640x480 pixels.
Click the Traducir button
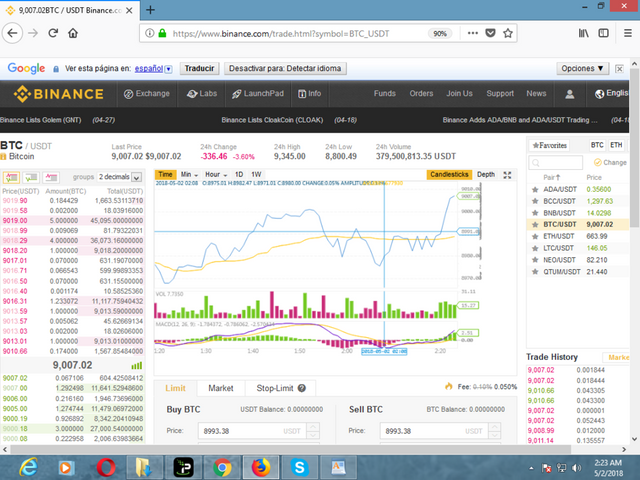click(199, 69)
